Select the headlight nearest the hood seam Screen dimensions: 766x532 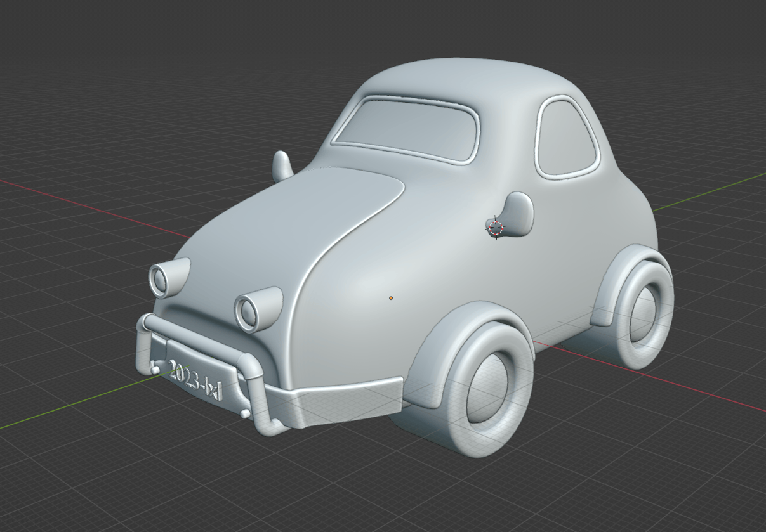[258, 309]
